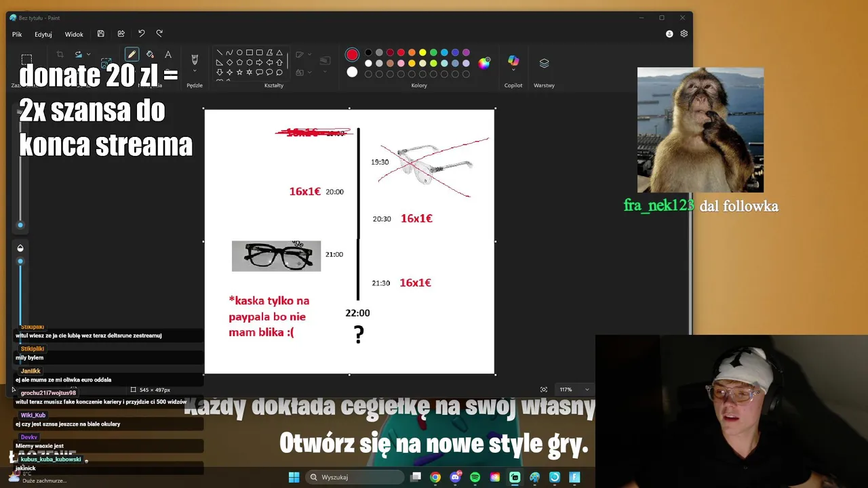Select primary color 1 red circle

coord(352,54)
